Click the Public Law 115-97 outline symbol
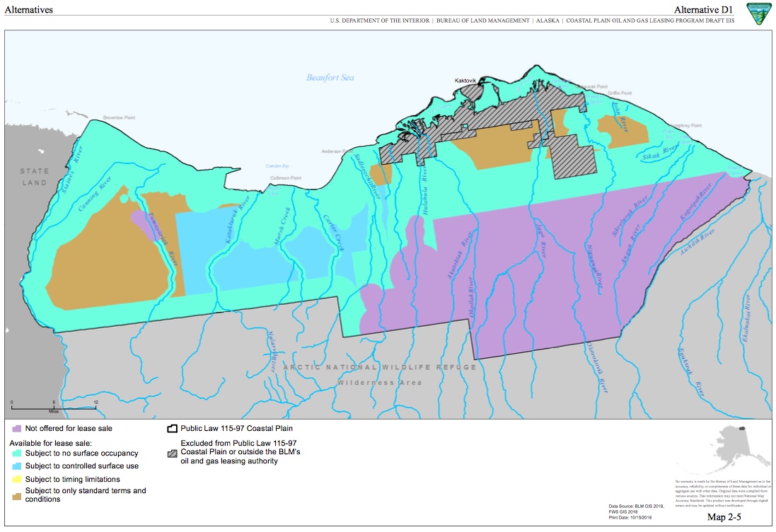Screen dimensions: 776x532 click(170, 428)
